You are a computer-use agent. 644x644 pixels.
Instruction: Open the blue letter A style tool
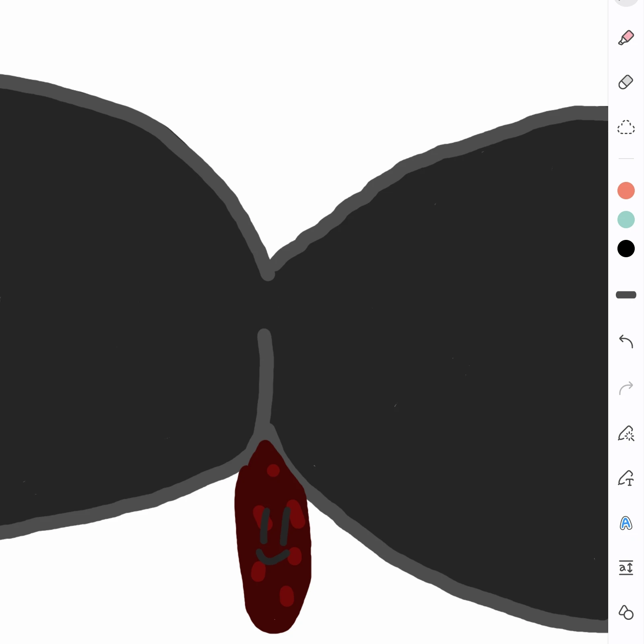coord(626,523)
